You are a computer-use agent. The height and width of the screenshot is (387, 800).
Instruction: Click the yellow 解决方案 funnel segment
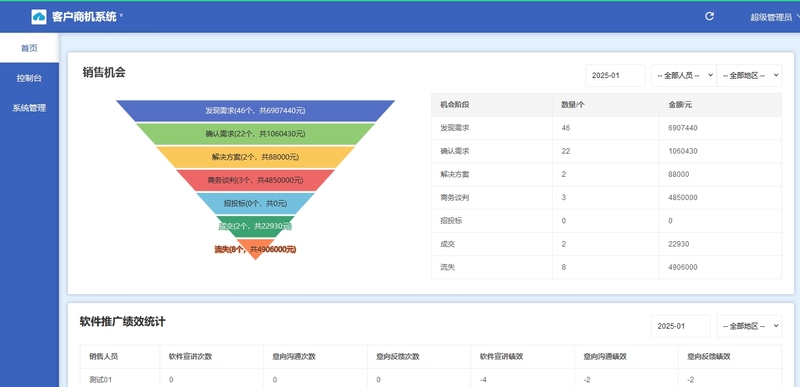click(255, 158)
